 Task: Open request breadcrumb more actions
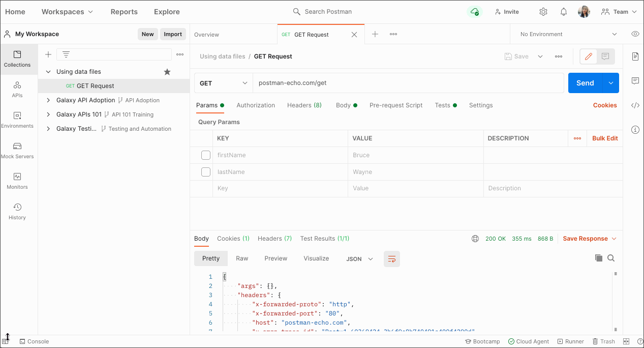pyautogui.click(x=559, y=56)
